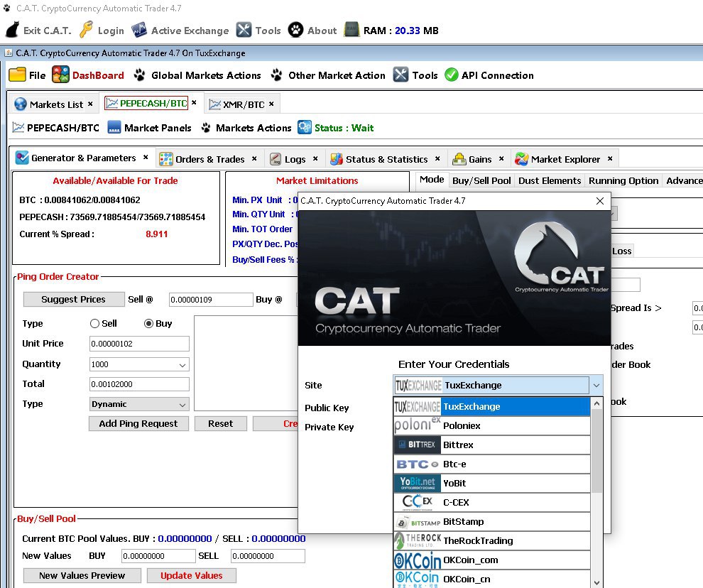Click the second-row Tools wrench icon
703x588 pixels.
pos(400,75)
